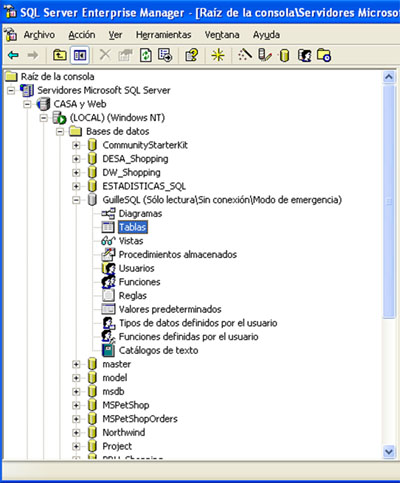
Task: Select Catálogos de texto node
Action: click(x=158, y=350)
